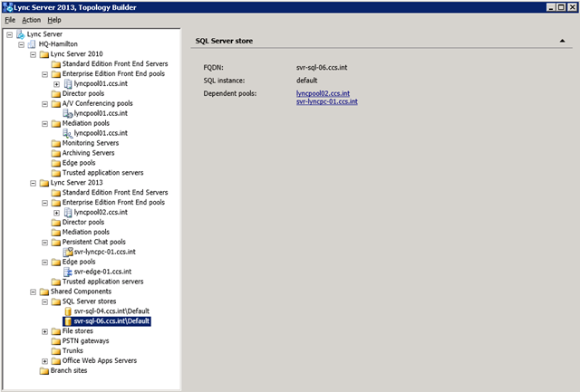This screenshot has width=580, height=392.
Task: Click the Office Web Apps Servers folder icon
Action: pyautogui.click(x=56, y=361)
